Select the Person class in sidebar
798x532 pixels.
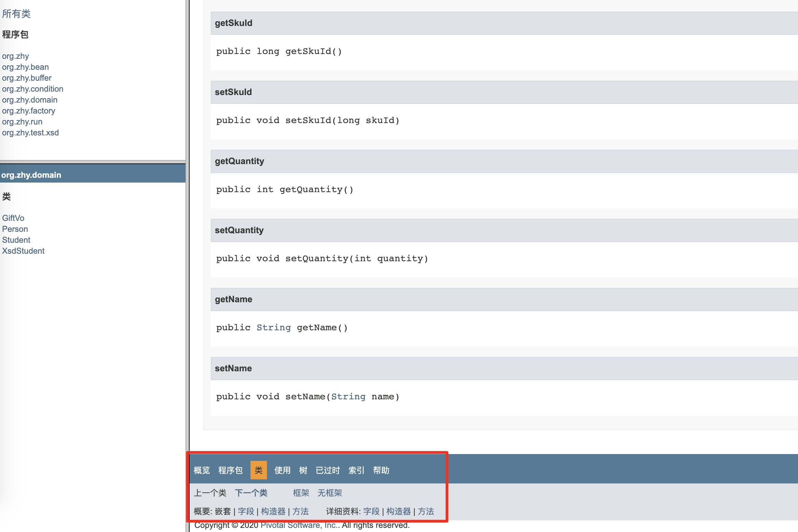(15, 229)
